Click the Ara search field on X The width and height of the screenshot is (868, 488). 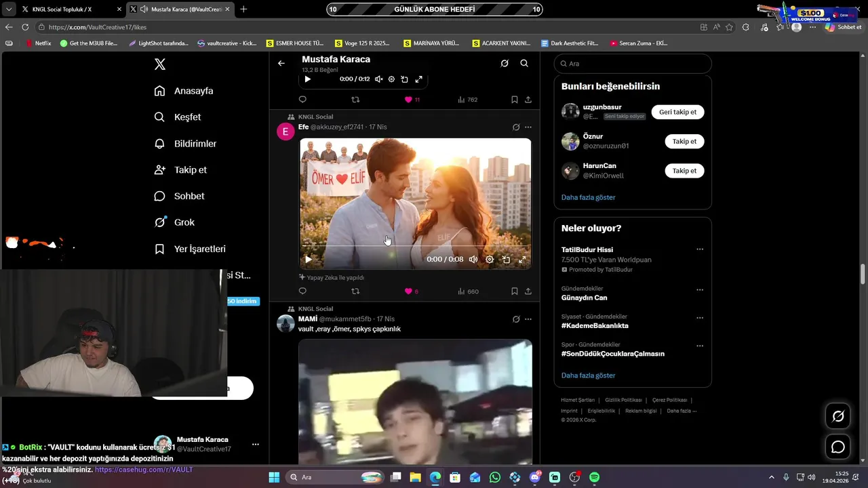coord(633,64)
